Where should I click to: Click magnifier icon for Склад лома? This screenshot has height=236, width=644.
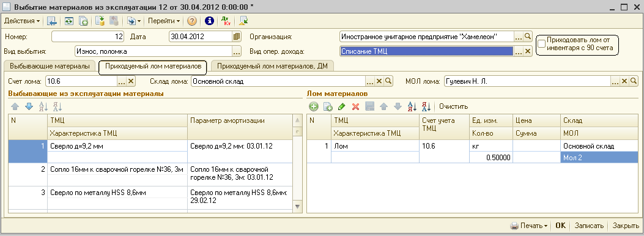(388, 81)
